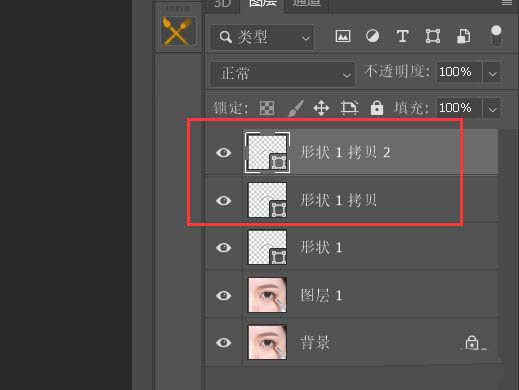Select the 形状 1 拷贝 2 layer thumbnail
Viewport: 519px width, 390px height.
[267, 152]
